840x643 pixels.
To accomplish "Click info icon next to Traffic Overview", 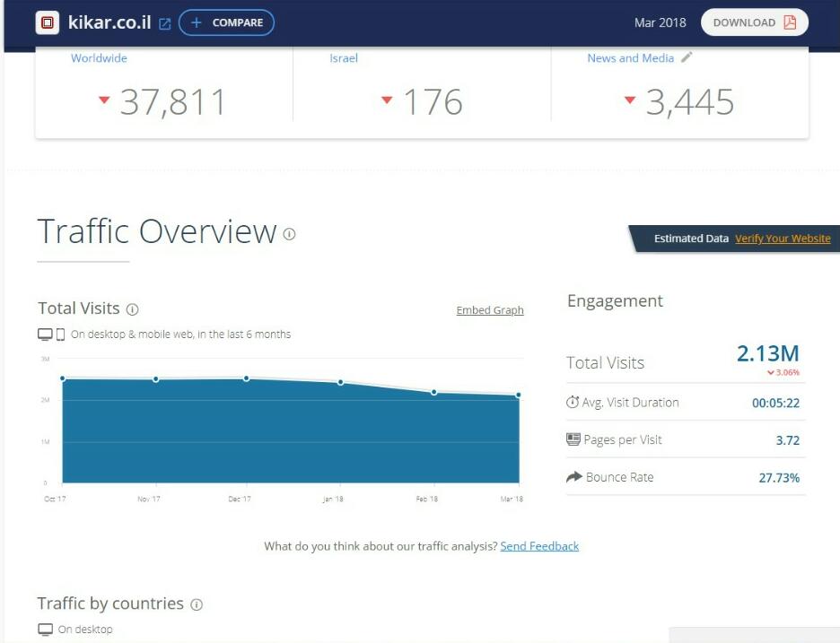I will tap(289, 234).
